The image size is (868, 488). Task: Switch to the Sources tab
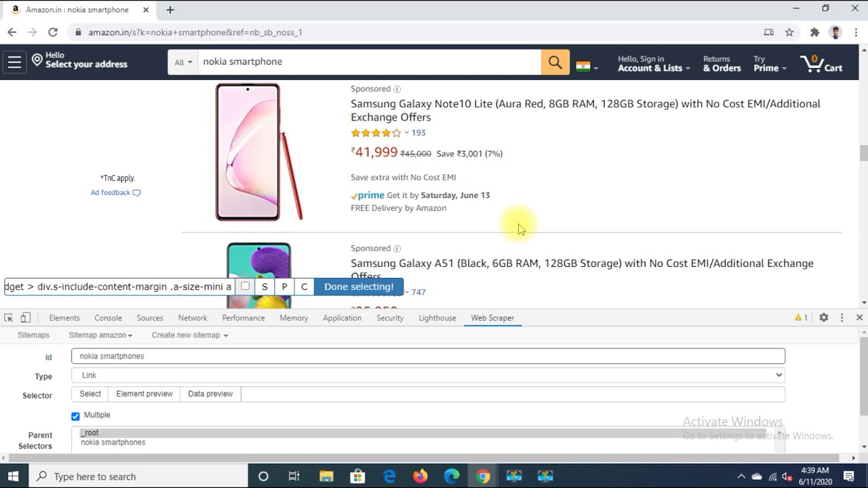coord(150,318)
